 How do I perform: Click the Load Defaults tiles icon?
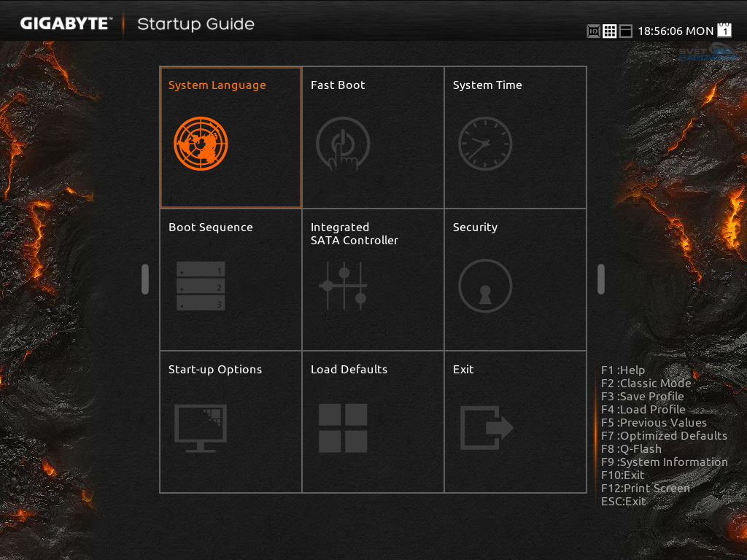343,428
